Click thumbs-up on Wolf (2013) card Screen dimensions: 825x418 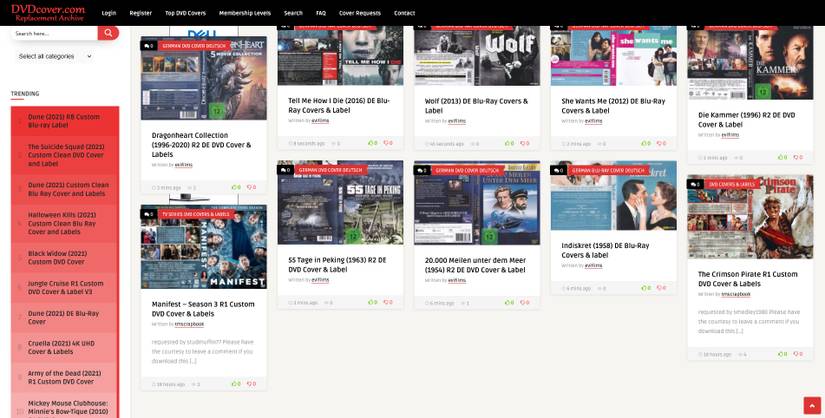[x=509, y=143]
